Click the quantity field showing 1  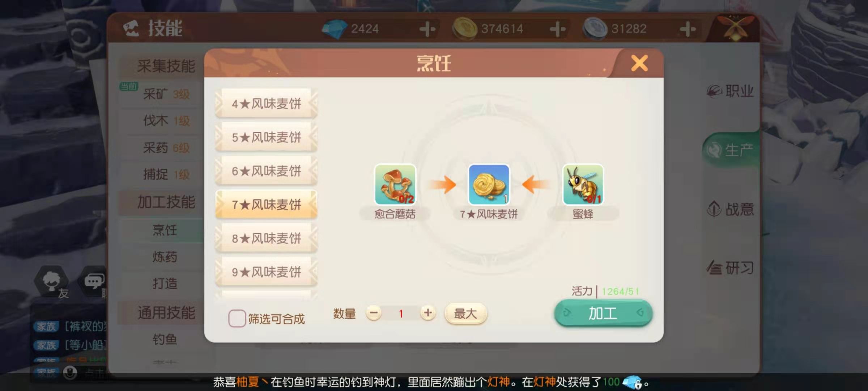(401, 313)
